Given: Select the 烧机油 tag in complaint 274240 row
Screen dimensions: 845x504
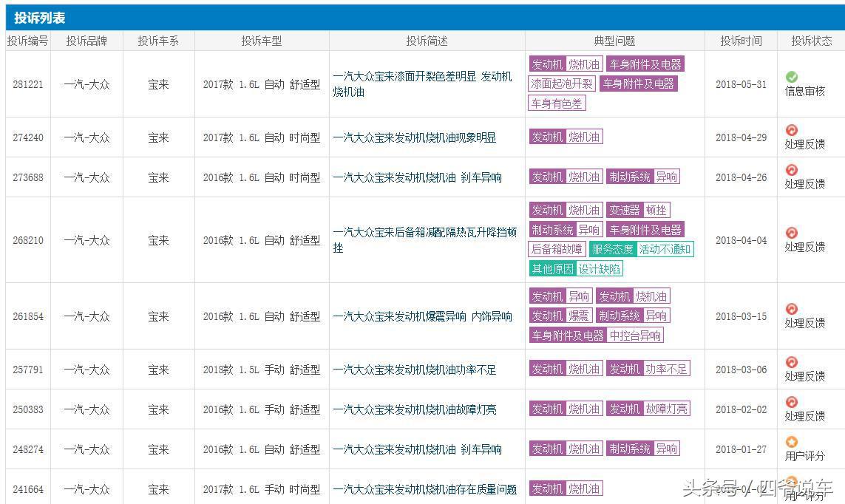Looking at the screenshot, I should click(x=583, y=137).
